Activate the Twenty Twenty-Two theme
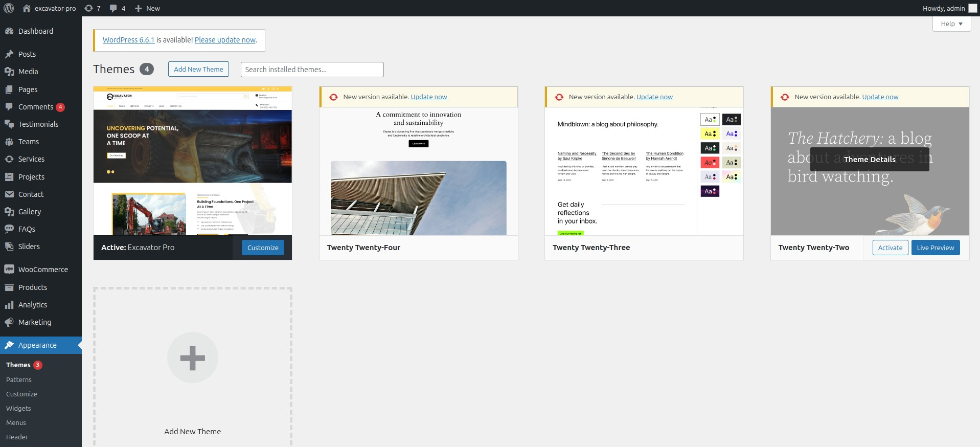980x447 pixels. [890, 248]
